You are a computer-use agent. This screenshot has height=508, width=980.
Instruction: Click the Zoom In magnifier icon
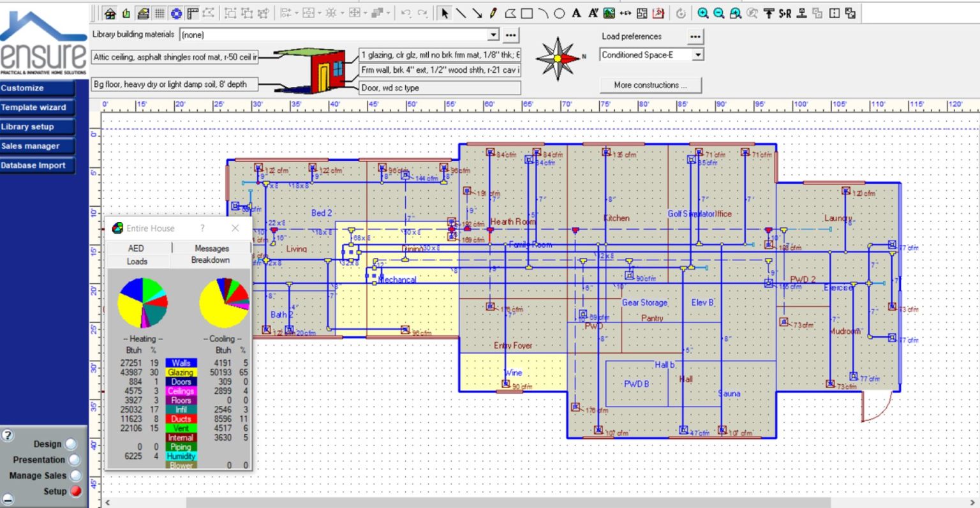(x=702, y=13)
